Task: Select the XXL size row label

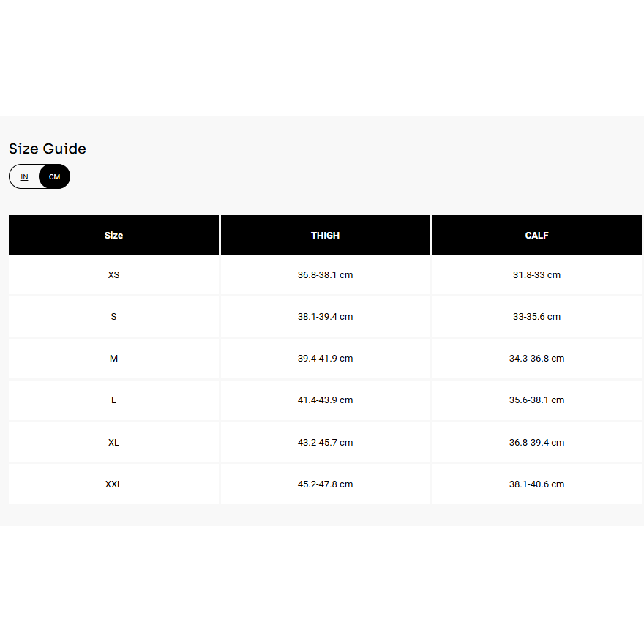Action: pos(113,484)
